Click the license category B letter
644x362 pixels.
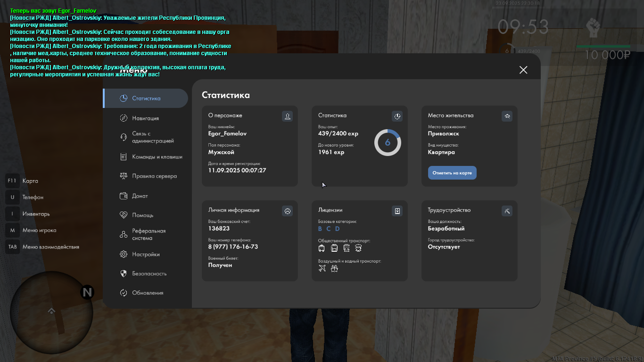tap(320, 229)
